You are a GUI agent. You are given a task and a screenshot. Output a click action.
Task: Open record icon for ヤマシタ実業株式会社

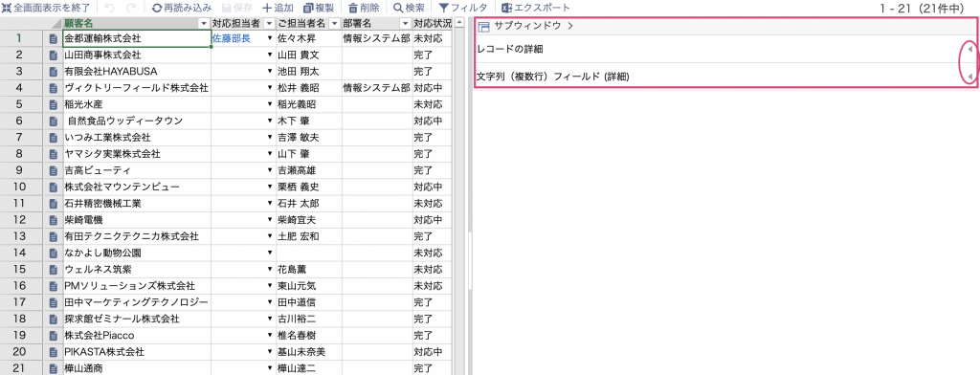(54, 154)
